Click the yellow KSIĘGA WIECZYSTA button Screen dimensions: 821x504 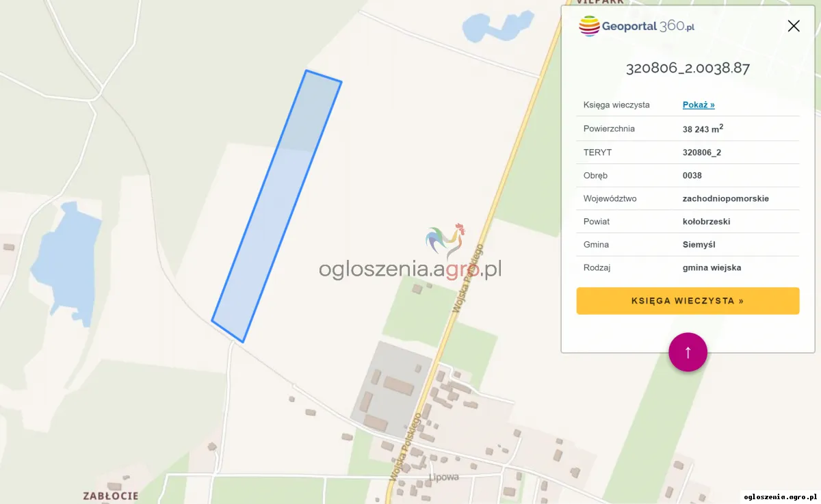688,301
